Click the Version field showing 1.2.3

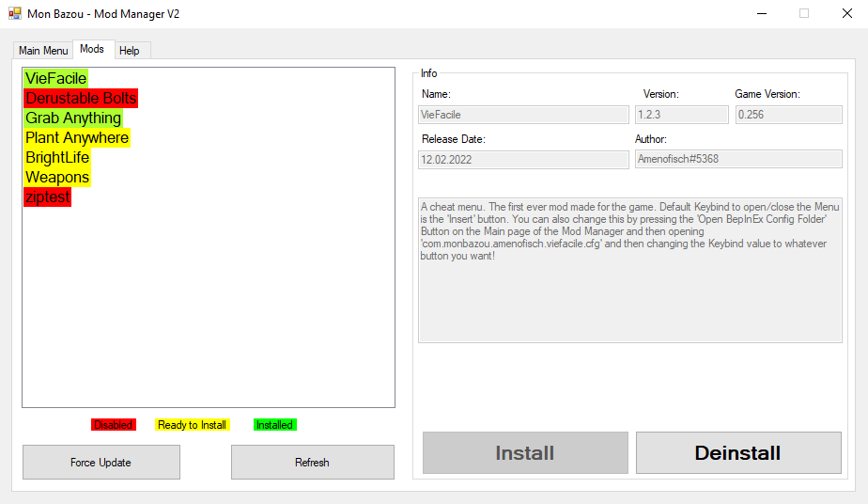click(x=681, y=115)
